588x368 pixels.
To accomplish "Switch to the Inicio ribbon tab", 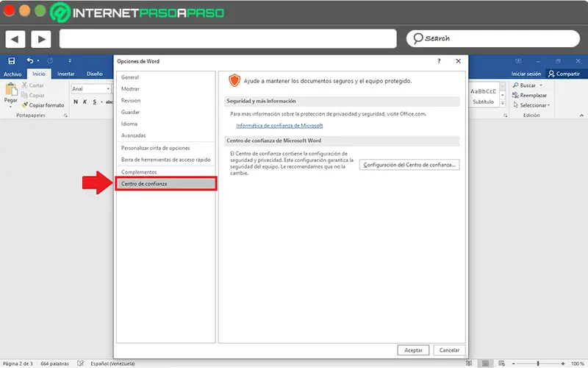I will (x=39, y=74).
